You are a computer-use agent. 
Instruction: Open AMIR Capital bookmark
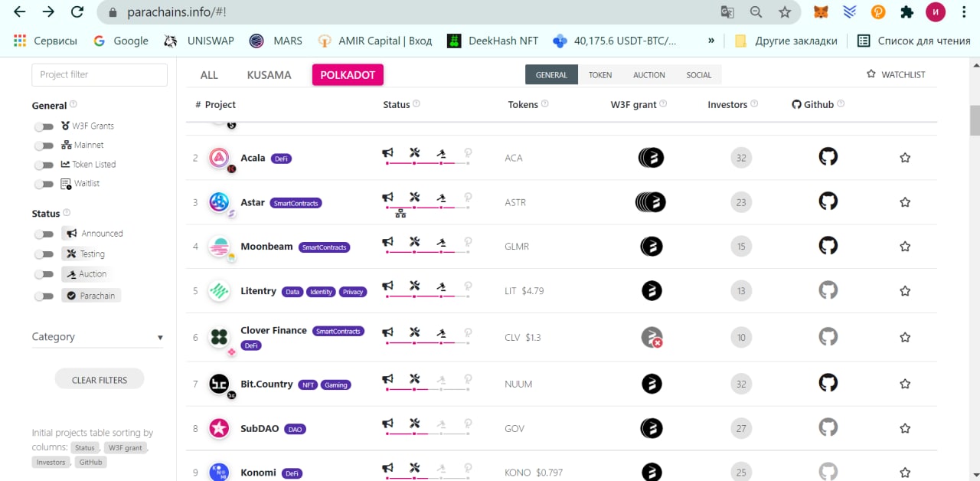[x=375, y=41]
